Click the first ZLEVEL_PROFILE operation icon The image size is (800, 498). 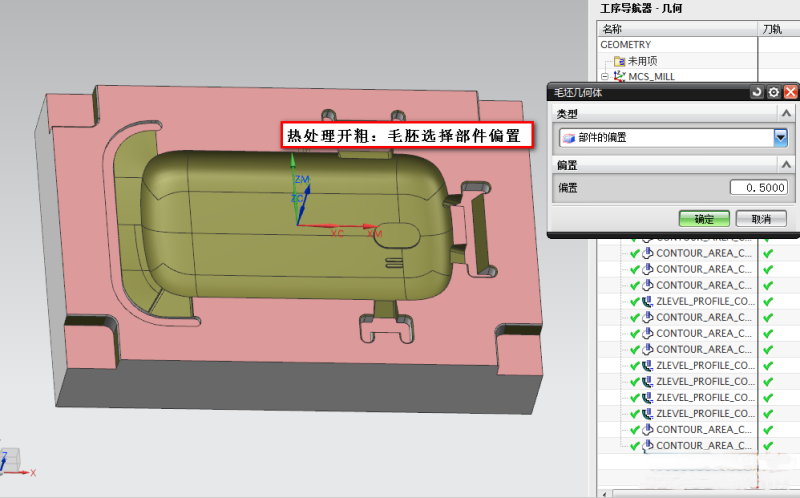[x=646, y=301]
